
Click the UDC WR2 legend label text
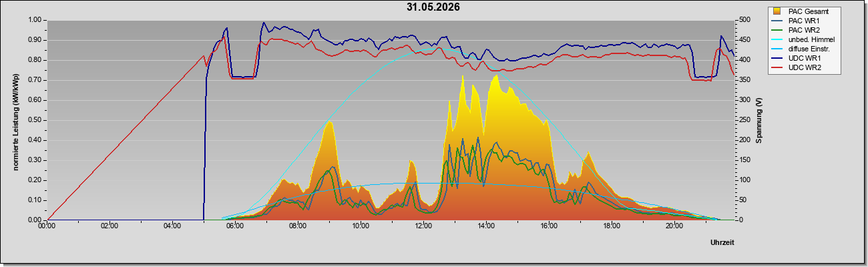click(805, 67)
